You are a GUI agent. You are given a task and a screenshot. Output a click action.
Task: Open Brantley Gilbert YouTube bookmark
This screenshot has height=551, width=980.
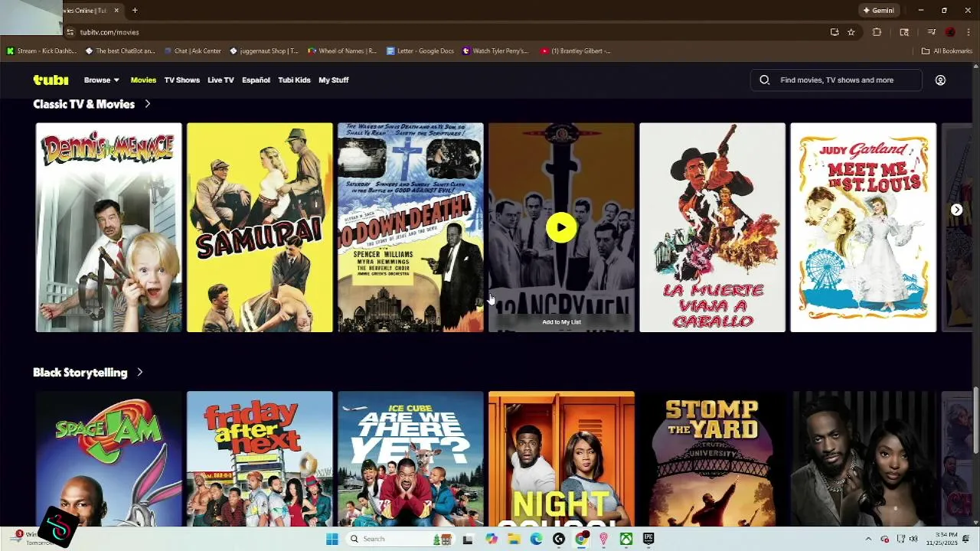tap(575, 51)
